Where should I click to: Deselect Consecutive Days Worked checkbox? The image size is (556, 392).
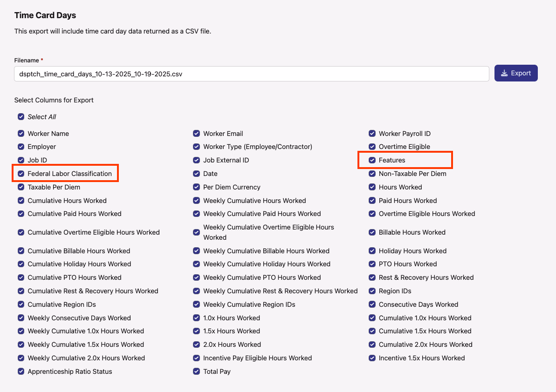click(372, 304)
